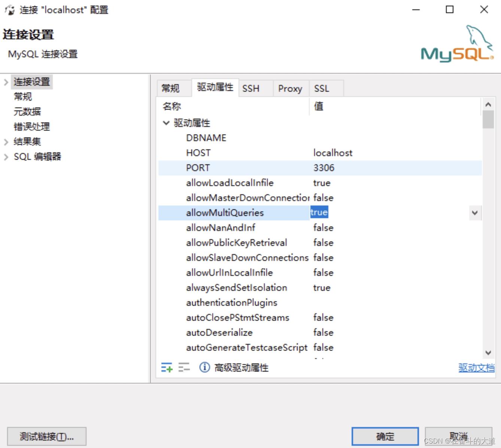Image resolution: width=501 pixels, height=448 pixels.
Task: Confirm with the 确定 button
Action: point(385,436)
